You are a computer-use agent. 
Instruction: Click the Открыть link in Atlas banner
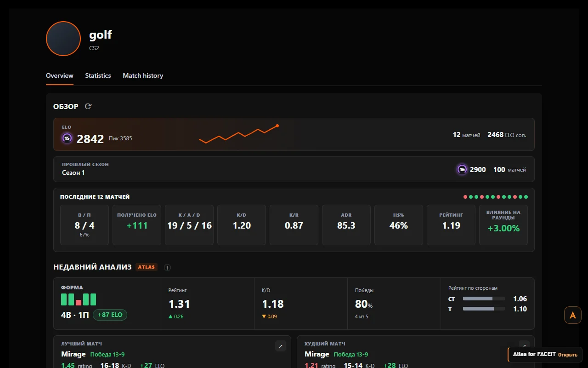point(568,355)
